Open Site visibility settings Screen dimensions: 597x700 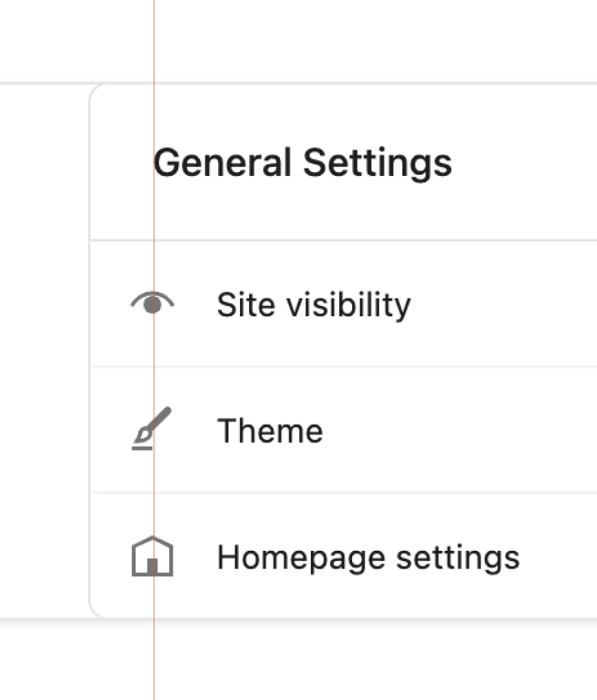pos(344,304)
